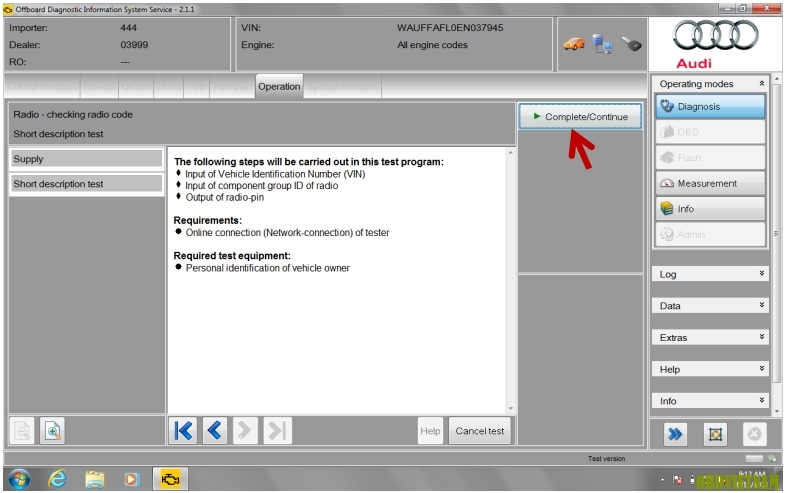Click the description text scrollbar
Image resolution: width=786 pixels, height=493 pixels.
point(510,280)
